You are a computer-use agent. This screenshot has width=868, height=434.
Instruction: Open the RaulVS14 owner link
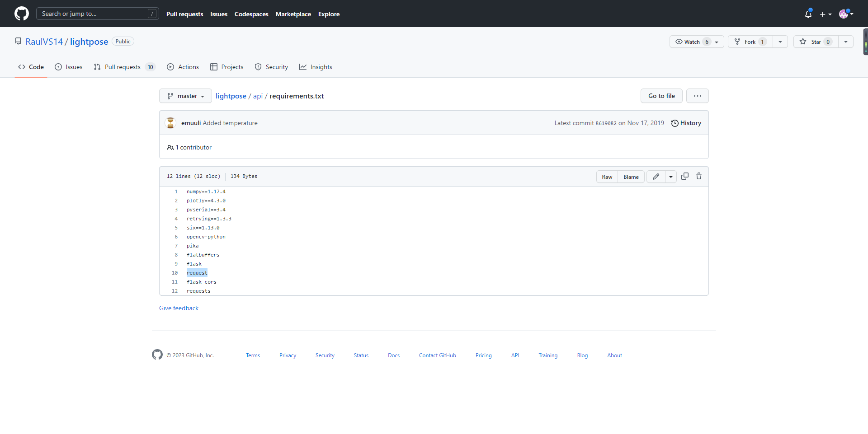click(44, 42)
